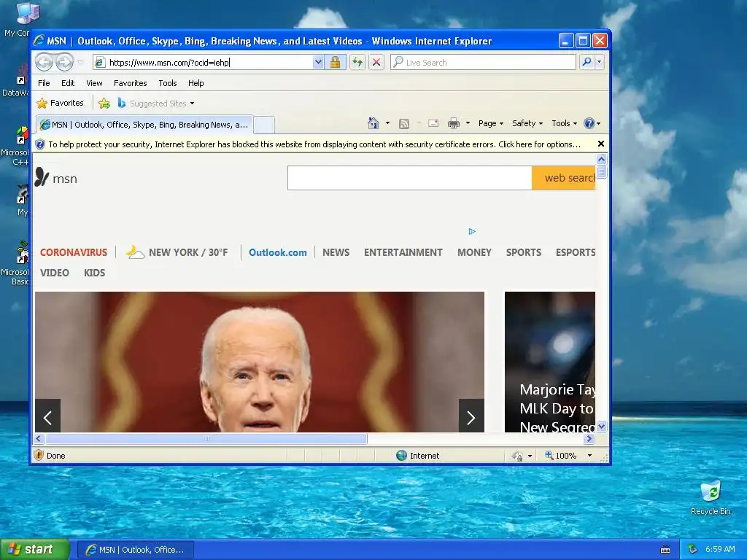Open the Tools menu in the menu bar
This screenshot has width=747, height=560.
pyautogui.click(x=168, y=83)
